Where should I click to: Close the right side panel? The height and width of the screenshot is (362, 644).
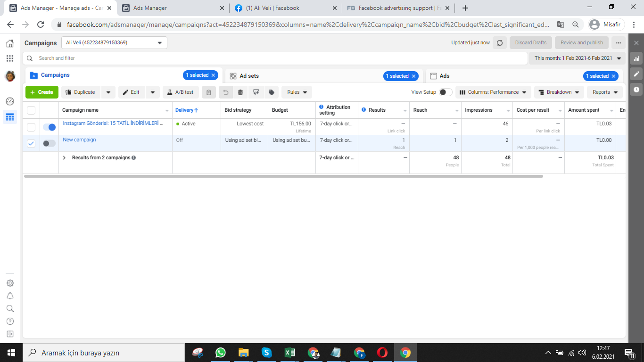[x=636, y=43]
